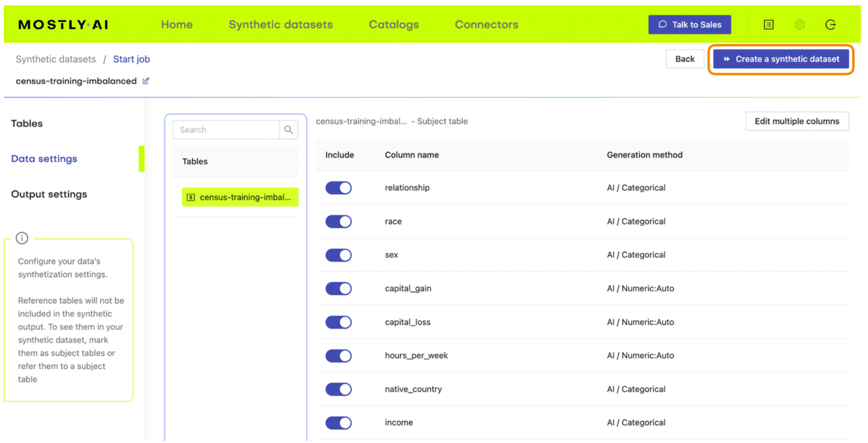Image resolution: width=868 pixels, height=443 pixels.
Task: Click Edit multiple columns button
Action: coord(797,121)
